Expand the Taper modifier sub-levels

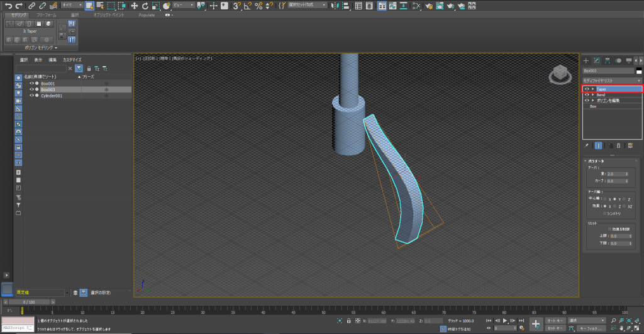pyautogui.click(x=592, y=89)
